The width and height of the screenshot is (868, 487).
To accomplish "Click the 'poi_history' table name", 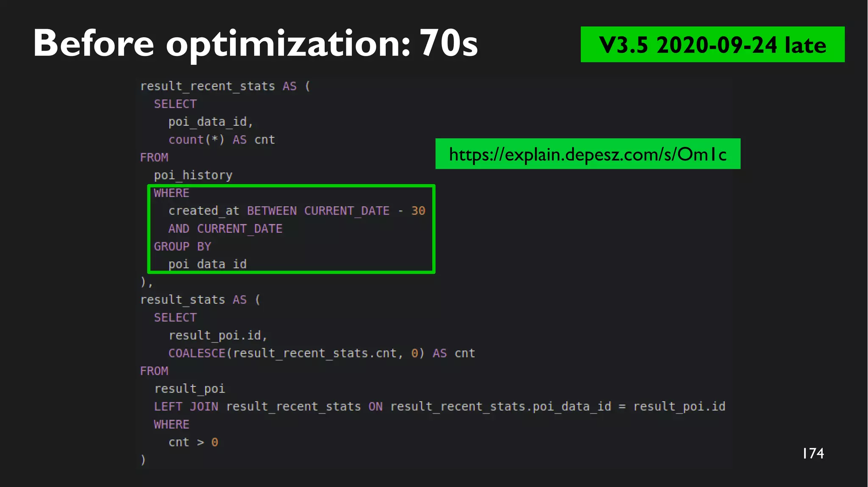I will pos(193,175).
